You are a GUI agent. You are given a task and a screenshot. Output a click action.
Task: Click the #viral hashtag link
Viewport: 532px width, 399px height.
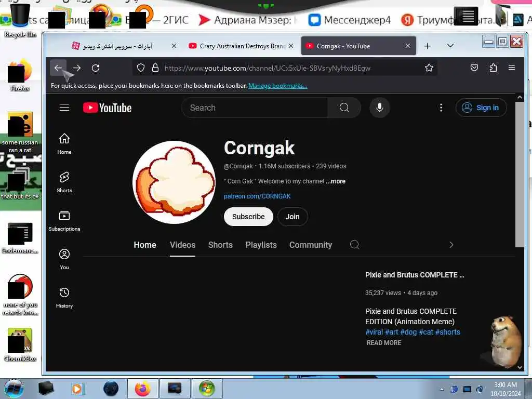(374, 332)
